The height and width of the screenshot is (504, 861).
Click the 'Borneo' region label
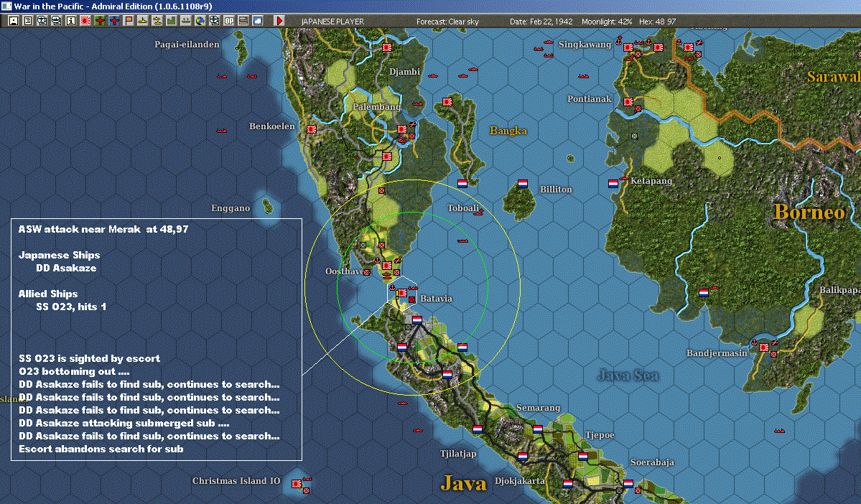809,212
